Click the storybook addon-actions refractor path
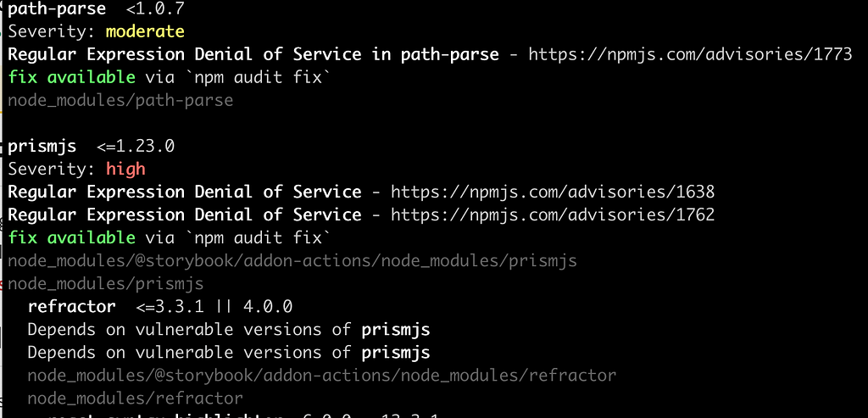This screenshot has width=868, height=418. click(x=321, y=376)
